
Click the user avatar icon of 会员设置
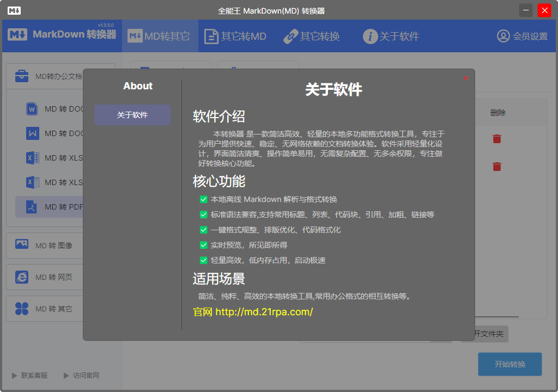503,36
